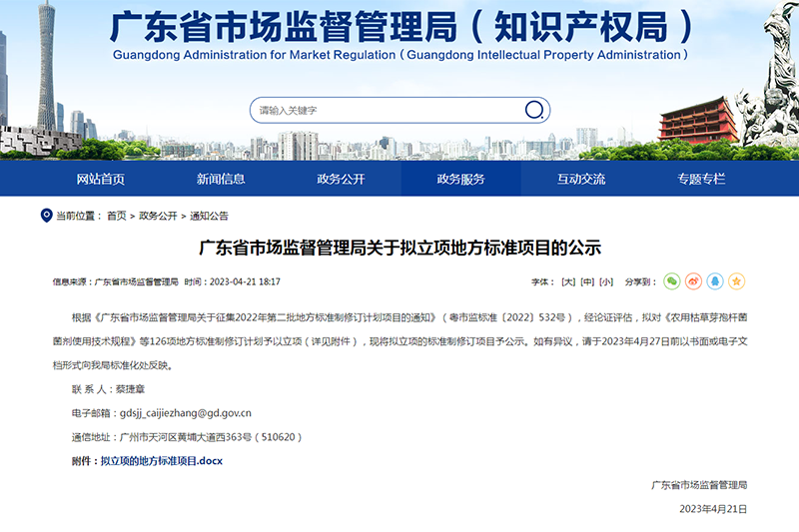Open 通知公告 breadcrumb link
The height and width of the screenshot is (532, 799).
tap(209, 216)
